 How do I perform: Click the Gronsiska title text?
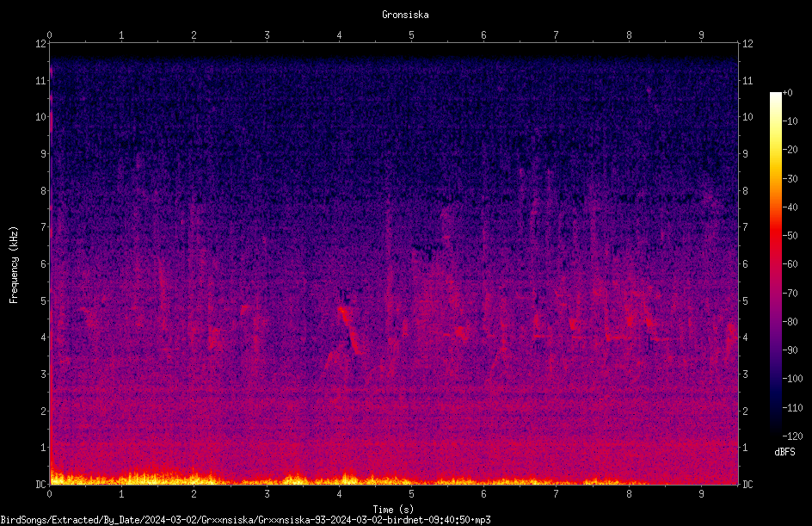click(x=405, y=15)
